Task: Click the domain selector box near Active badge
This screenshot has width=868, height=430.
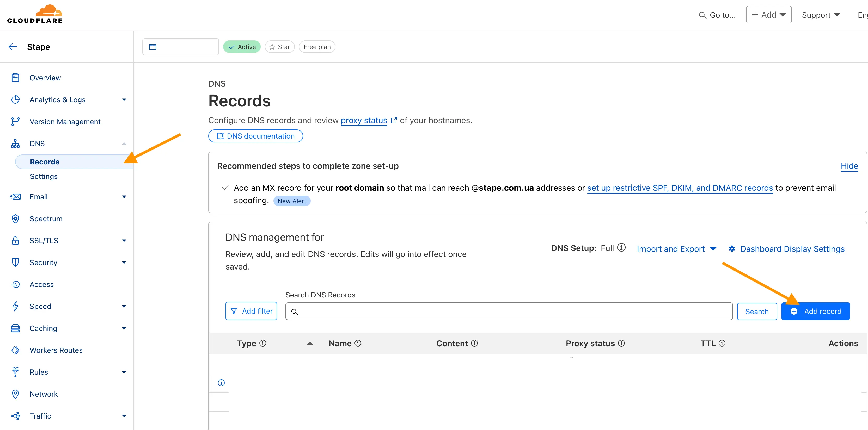Action: (x=181, y=47)
